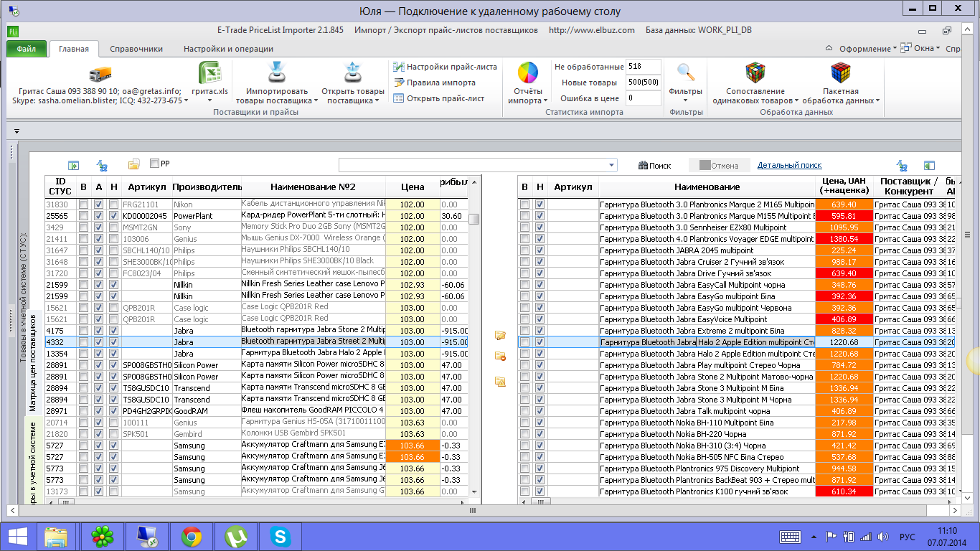980x551 pixels.
Task: Untick the А checkbox in the Sony row
Action: [x=98, y=227]
